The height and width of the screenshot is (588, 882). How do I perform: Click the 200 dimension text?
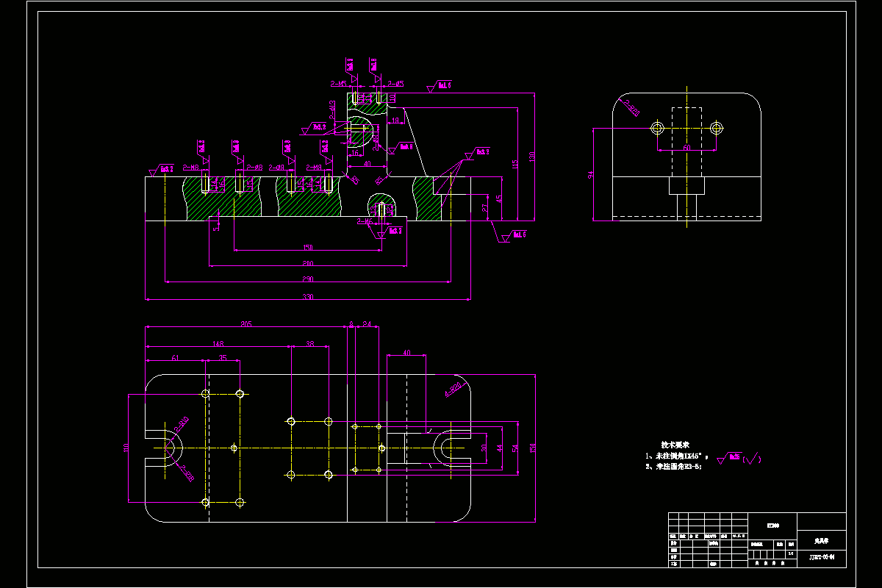click(307, 263)
